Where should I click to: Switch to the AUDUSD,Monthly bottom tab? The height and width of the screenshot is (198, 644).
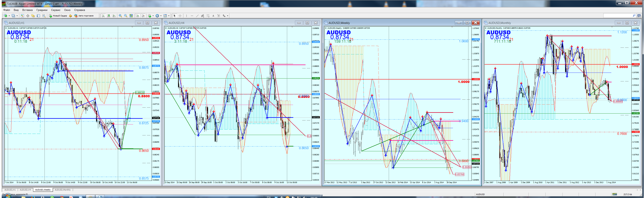pyautogui.click(x=62, y=190)
